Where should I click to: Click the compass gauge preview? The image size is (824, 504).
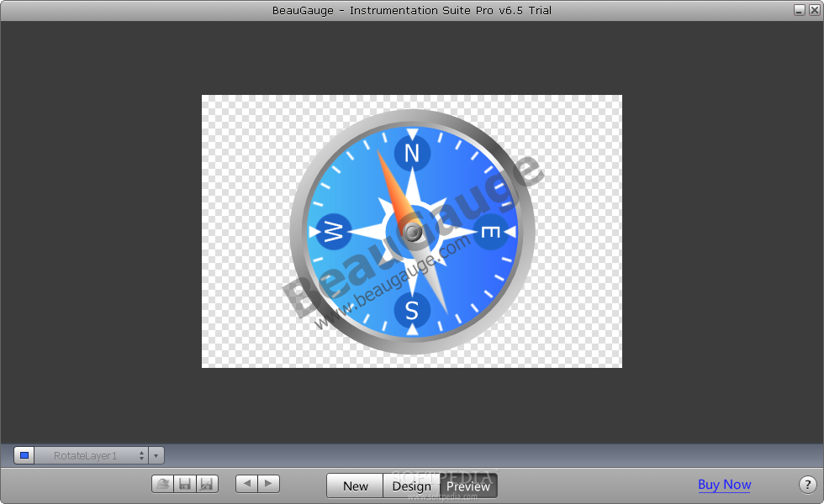tap(412, 232)
